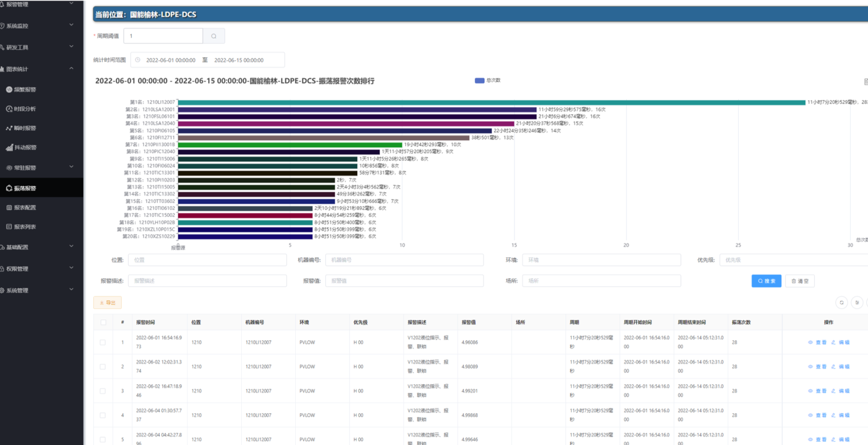The image size is (868, 445).
Task: Click the column settings icon above table
Action: pos(857,302)
